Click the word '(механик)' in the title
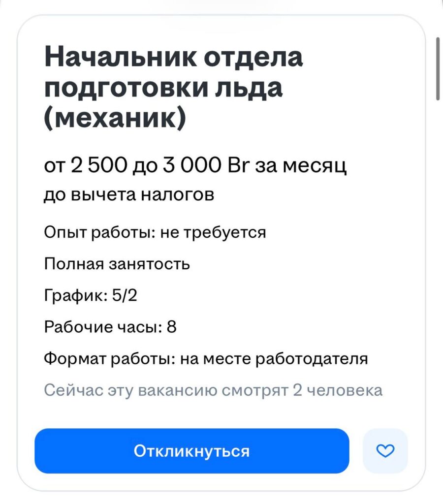Image resolution: width=443 pixels, height=504 pixels. 115,119
